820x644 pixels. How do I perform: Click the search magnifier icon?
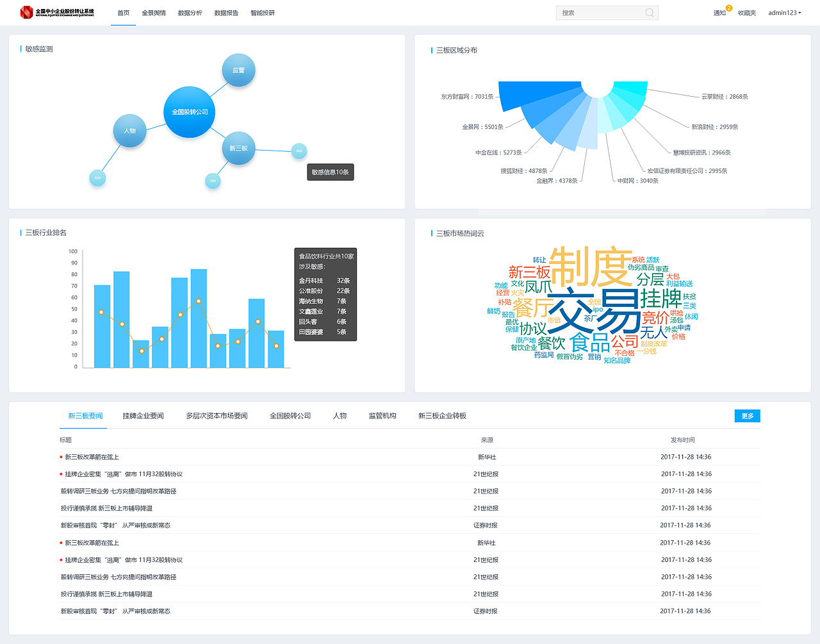(x=650, y=13)
